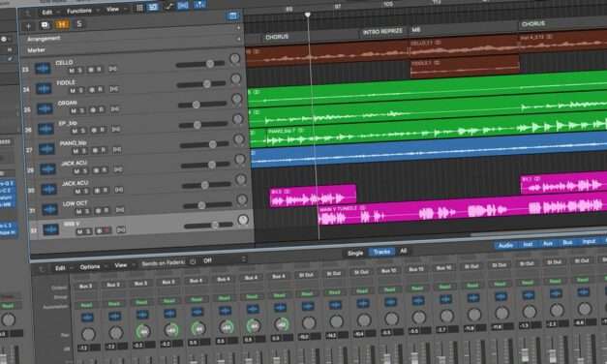Viewport: 607px width, 364px height.
Task: Switch mixer to All view
Action: pyautogui.click(x=404, y=251)
